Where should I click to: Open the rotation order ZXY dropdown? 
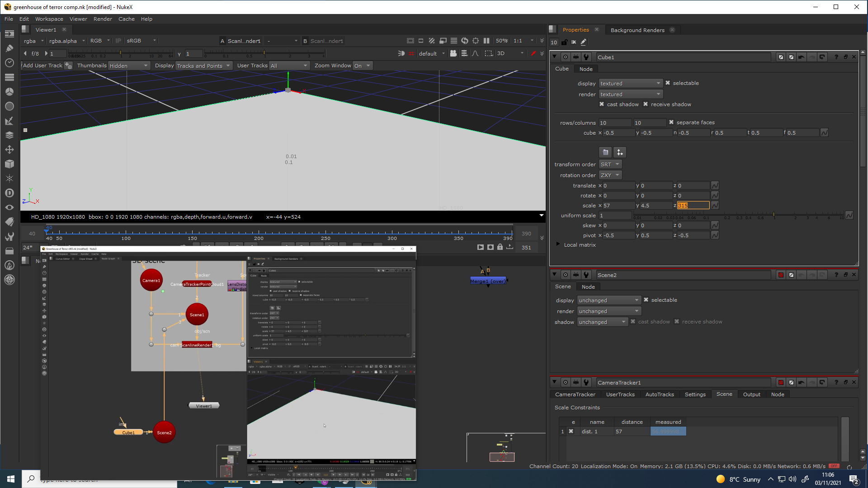[610, 175]
